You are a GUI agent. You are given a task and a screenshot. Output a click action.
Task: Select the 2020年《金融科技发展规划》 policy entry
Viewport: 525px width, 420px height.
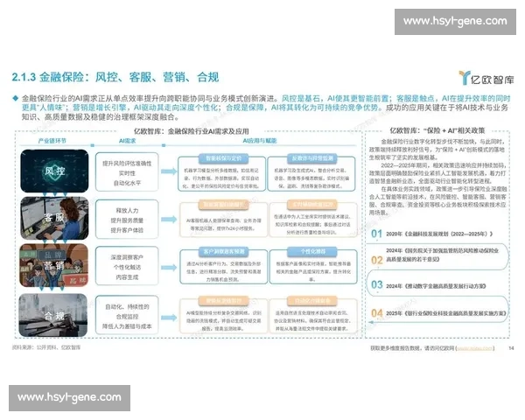coord(439,234)
